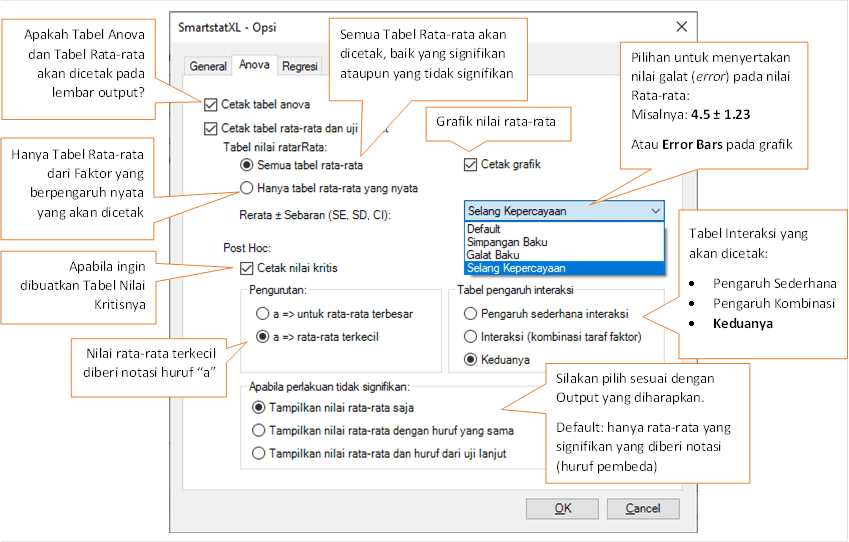The image size is (849, 542).
Task: Switch to the General tab
Action: pos(208,66)
